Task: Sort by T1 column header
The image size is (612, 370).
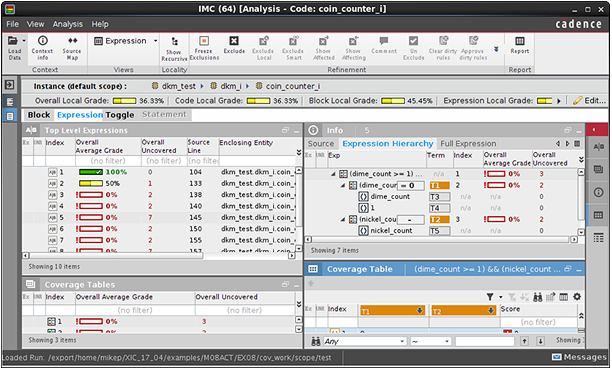Action: point(392,311)
